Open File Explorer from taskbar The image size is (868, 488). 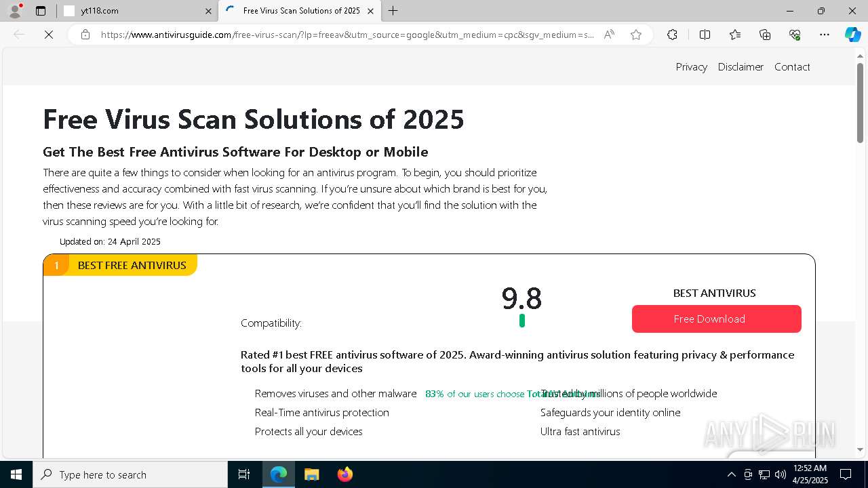311,474
